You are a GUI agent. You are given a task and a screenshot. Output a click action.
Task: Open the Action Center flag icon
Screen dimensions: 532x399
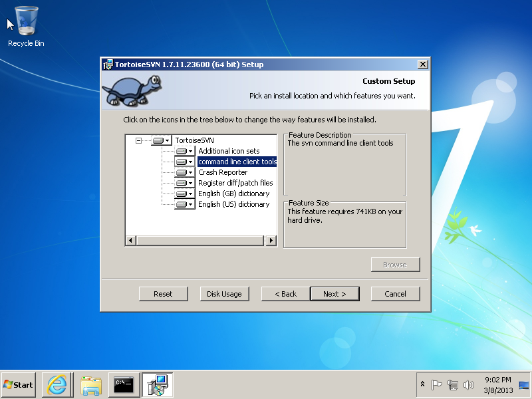tap(436, 384)
